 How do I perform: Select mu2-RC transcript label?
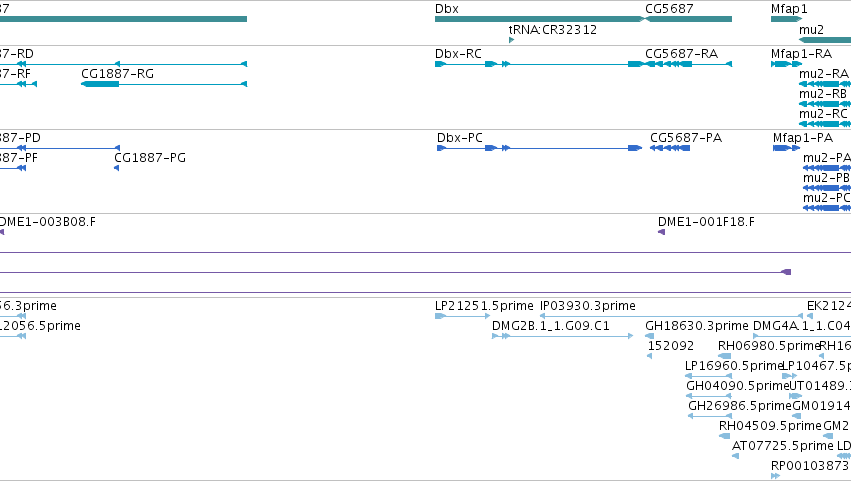point(823,113)
